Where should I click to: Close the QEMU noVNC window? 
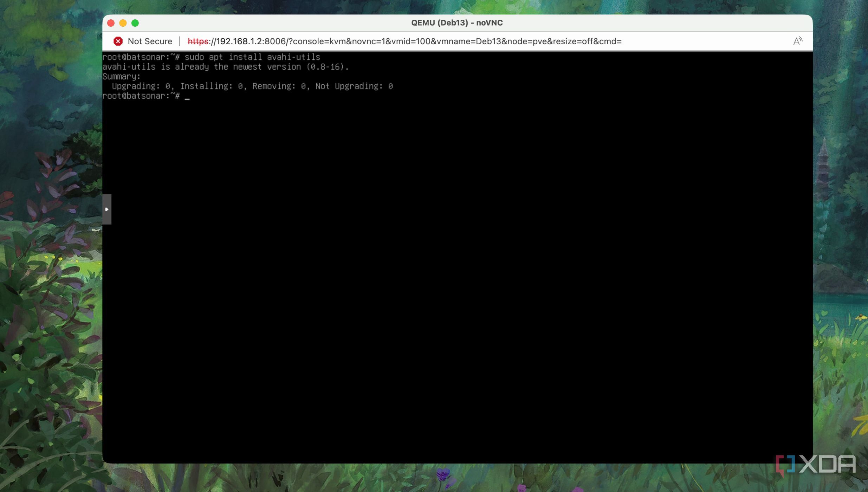(x=111, y=23)
